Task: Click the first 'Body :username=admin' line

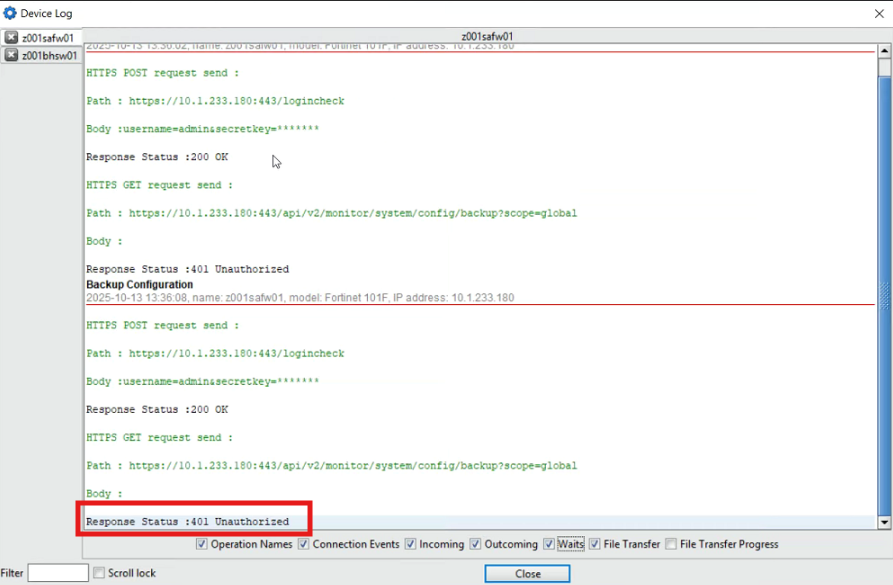Action: 203,129
